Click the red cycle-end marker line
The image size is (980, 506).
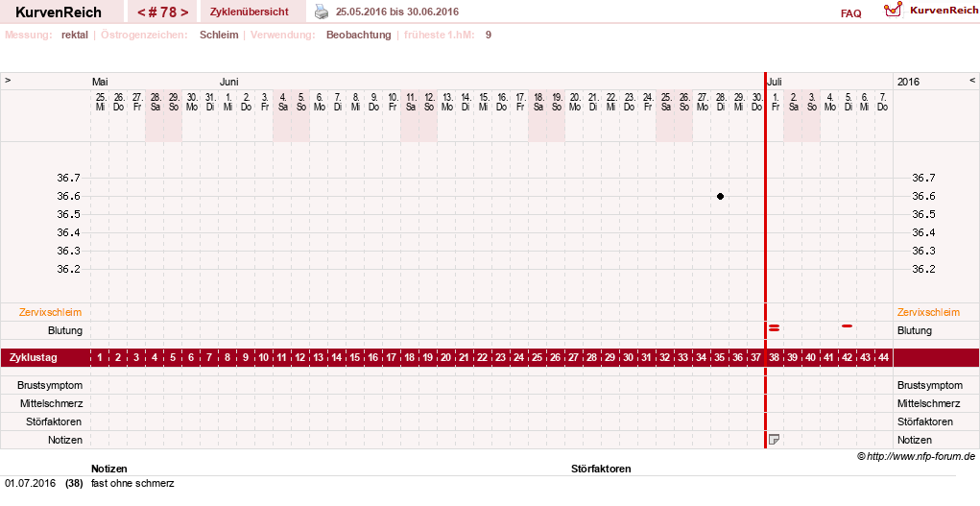click(x=766, y=260)
